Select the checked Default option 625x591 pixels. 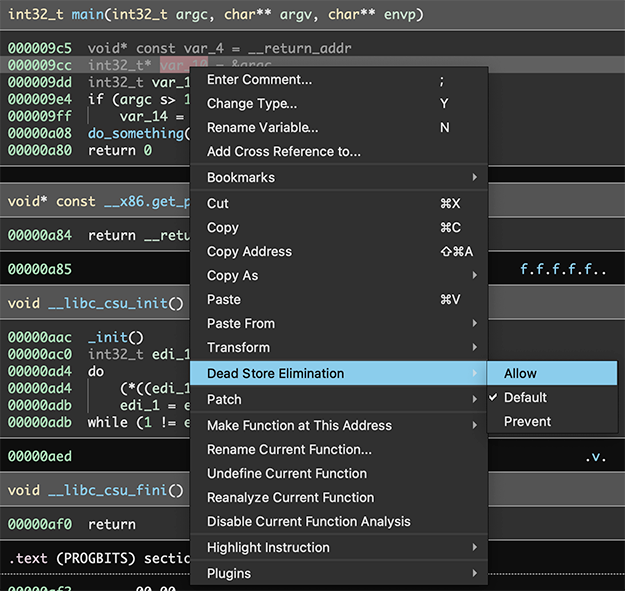coord(552,397)
